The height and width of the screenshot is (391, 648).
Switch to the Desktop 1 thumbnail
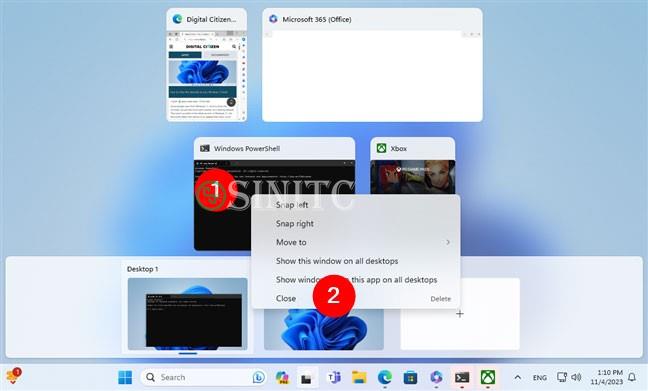coord(188,314)
